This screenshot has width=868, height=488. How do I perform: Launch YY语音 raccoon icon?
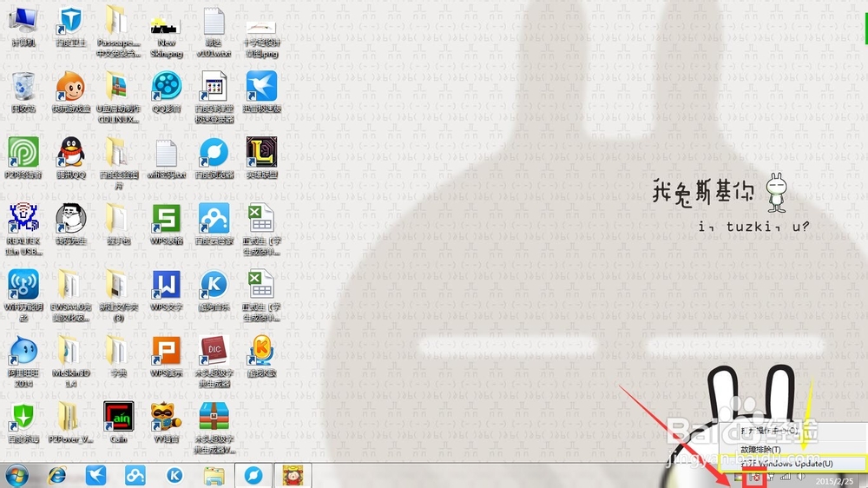click(166, 423)
